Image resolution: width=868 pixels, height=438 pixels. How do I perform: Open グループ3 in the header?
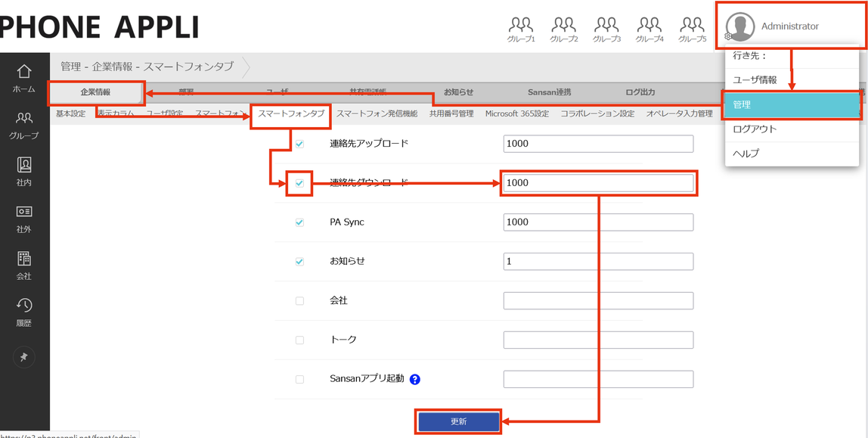[x=606, y=30]
